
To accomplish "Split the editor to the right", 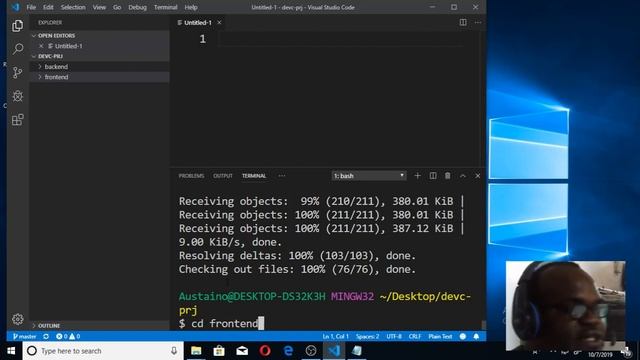I will pyautogui.click(x=463, y=22).
